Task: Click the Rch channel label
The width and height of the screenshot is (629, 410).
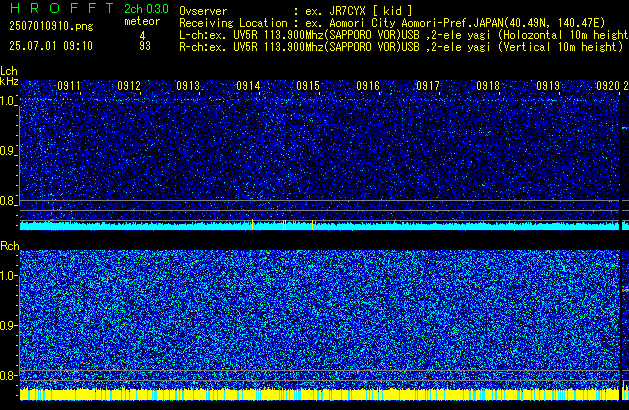Action: pyautogui.click(x=10, y=246)
